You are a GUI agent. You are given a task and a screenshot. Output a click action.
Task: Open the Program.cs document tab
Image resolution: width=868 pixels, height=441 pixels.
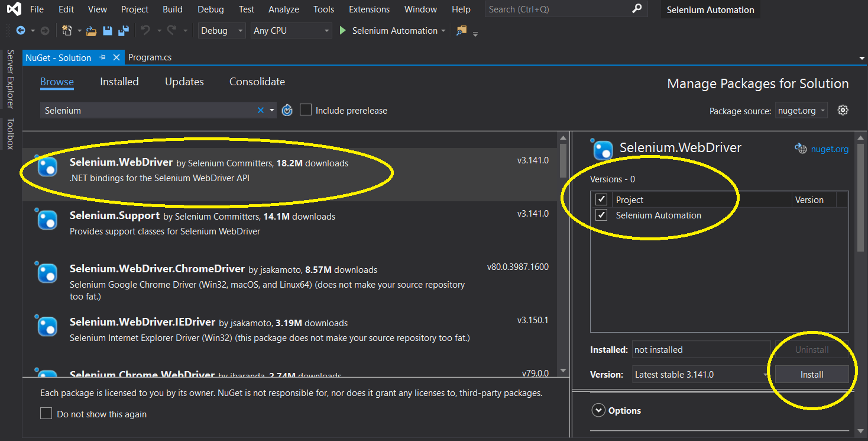coord(150,57)
